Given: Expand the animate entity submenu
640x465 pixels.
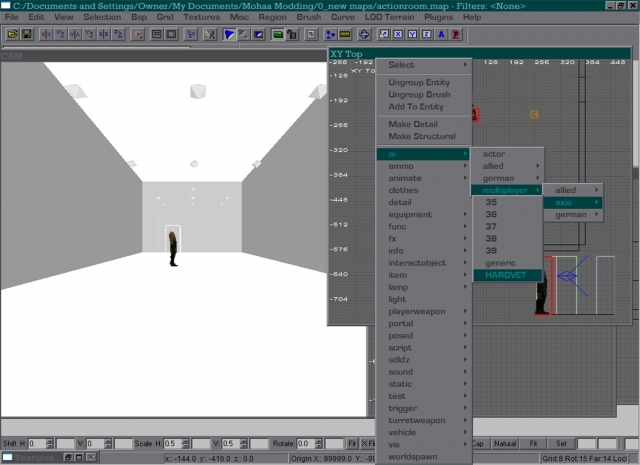Looking at the screenshot, I should pos(424,178).
